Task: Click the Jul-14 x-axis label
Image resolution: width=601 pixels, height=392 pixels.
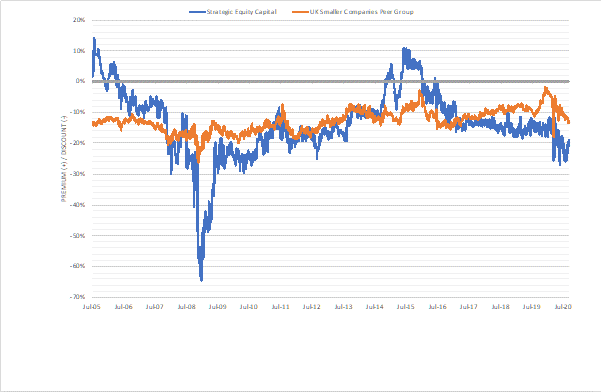Action: coord(374,307)
